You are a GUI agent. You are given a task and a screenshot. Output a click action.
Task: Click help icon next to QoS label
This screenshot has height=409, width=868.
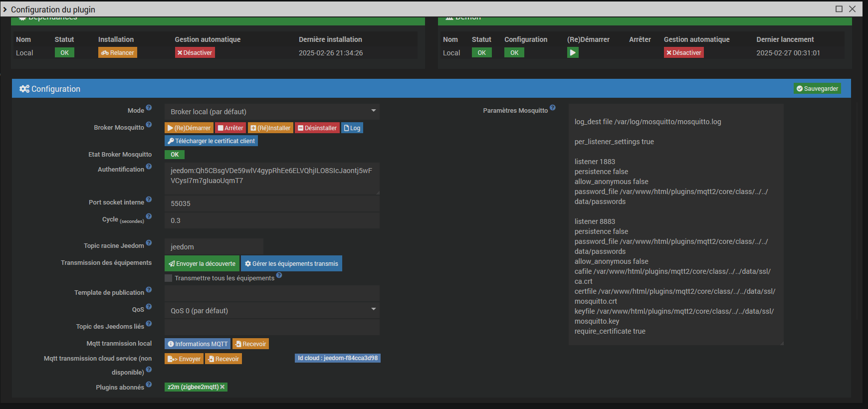click(149, 307)
